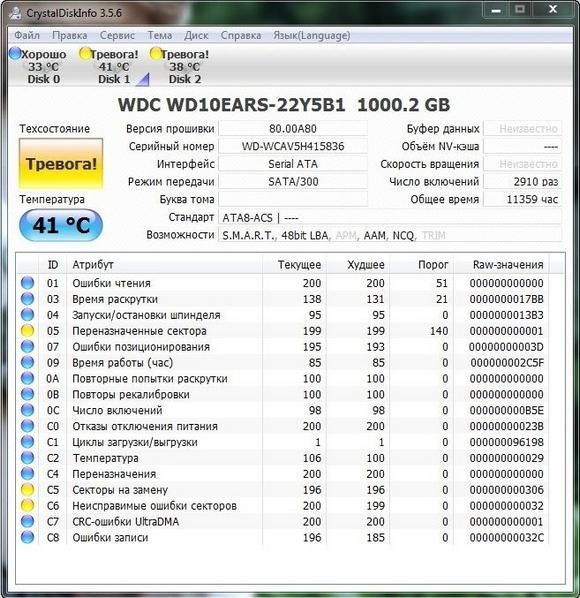580x598 pixels.
Task: Click the 41 °C temperature button
Action: (x=61, y=225)
